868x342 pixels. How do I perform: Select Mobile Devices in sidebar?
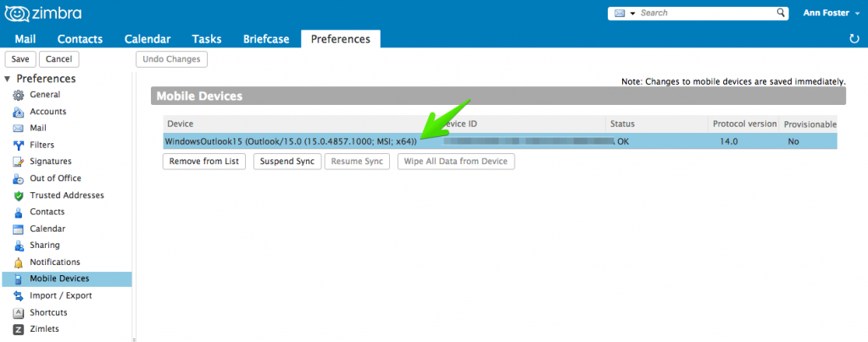pyautogui.click(x=67, y=279)
